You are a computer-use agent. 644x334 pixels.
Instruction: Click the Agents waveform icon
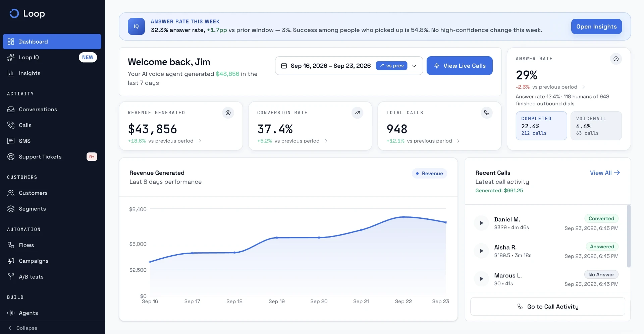click(11, 313)
